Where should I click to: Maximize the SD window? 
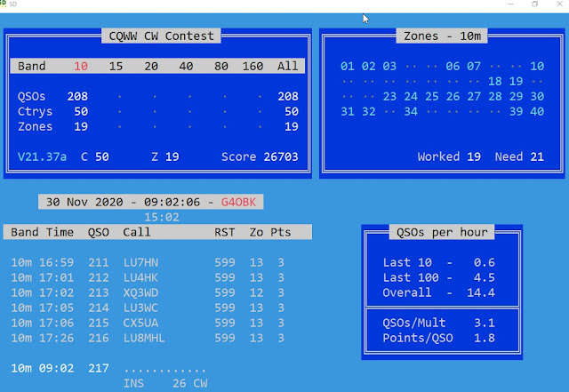point(535,4)
